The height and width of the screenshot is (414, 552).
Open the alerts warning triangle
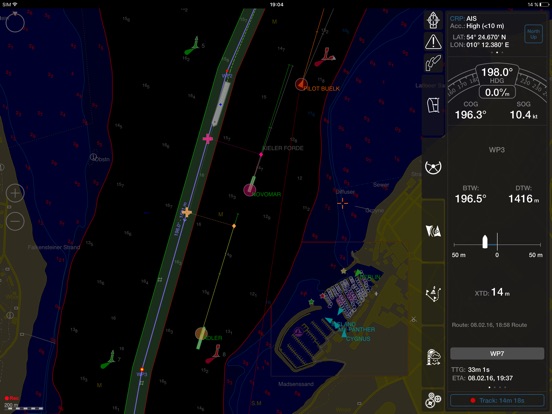pos(433,42)
